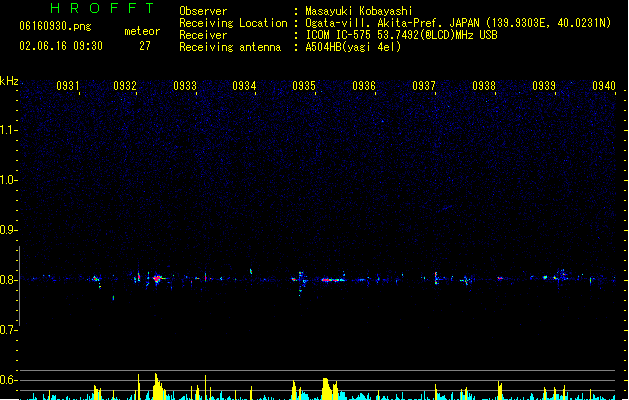Screen dimensions: 629x400
Task: Select the Ogata-vill. Akita-Pref. JAPAN location text
Action: [458, 23]
